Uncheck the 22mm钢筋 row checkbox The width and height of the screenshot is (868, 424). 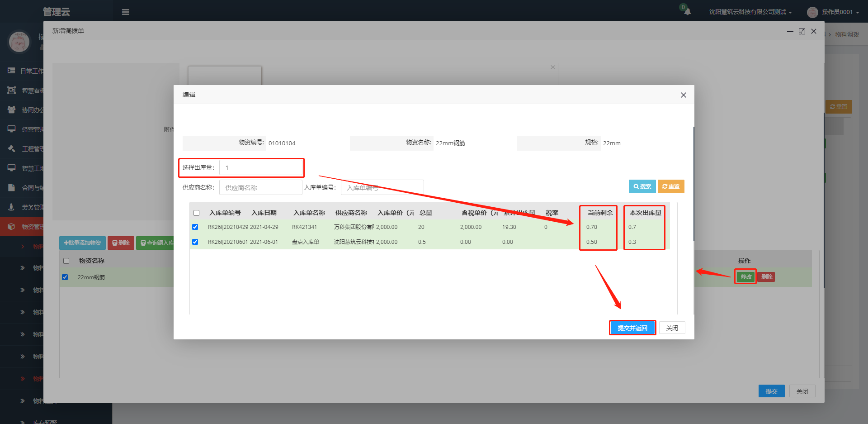65,277
